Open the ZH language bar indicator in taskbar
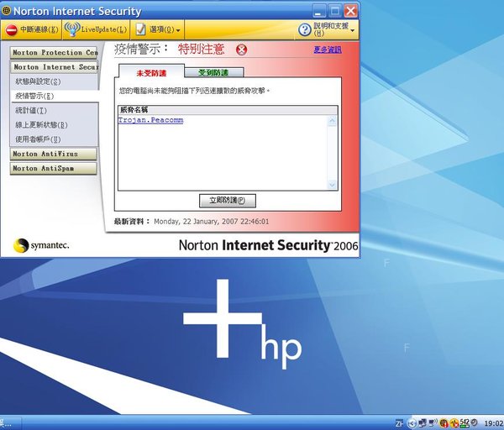This screenshot has width=504, height=430. [399, 423]
